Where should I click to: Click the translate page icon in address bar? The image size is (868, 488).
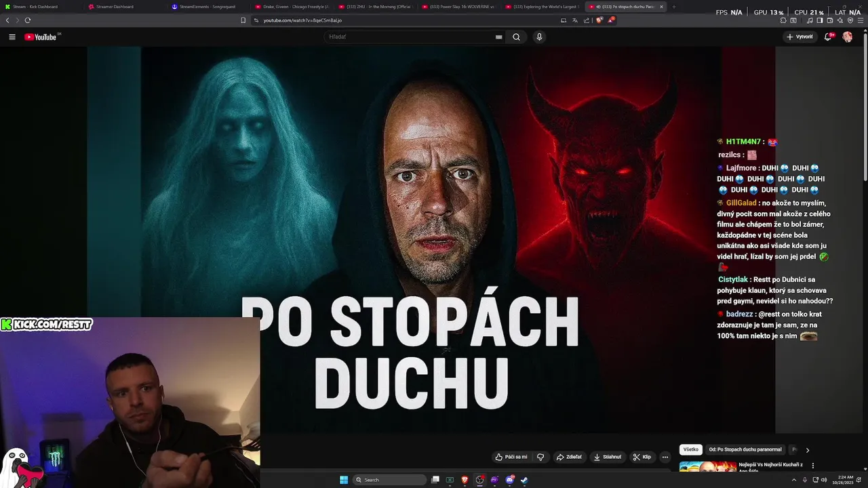click(575, 20)
